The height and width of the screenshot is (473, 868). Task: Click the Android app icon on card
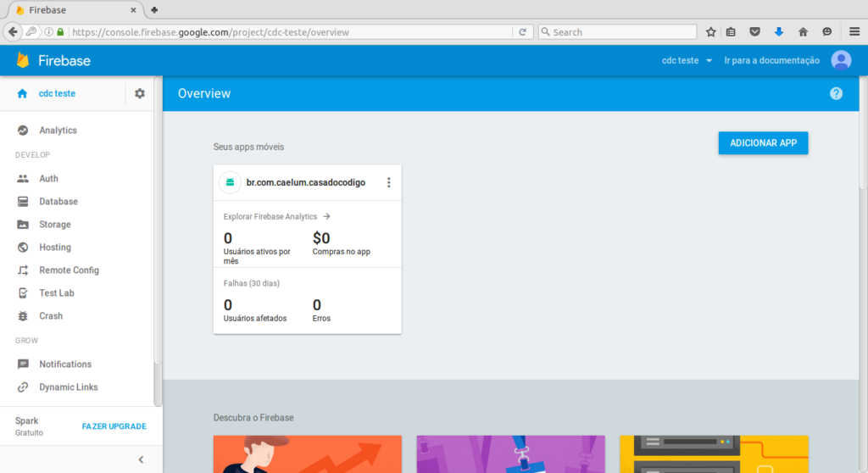point(230,182)
